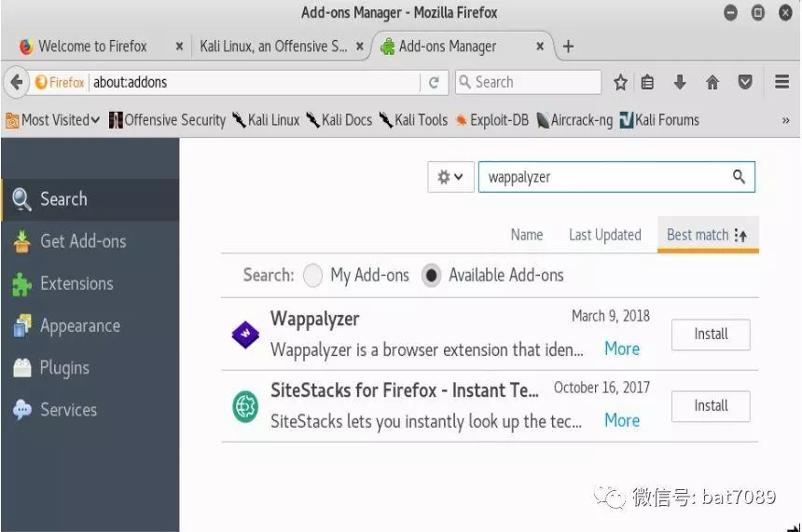Sort results by Best match
Screen dimensions: 802x532
(x=707, y=235)
